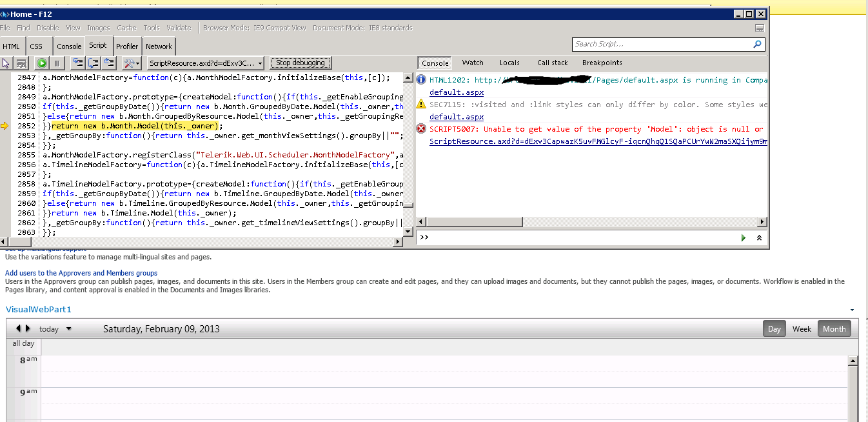The width and height of the screenshot is (868, 422).
Task: Open 'Add users to the Approvers and Members groups' link
Action: [81, 273]
